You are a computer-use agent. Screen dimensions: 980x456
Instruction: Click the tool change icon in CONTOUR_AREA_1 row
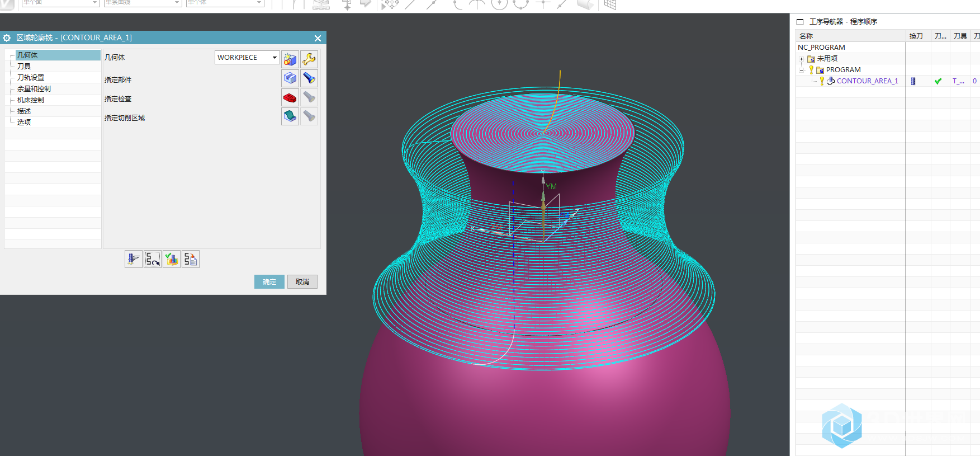(913, 81)
